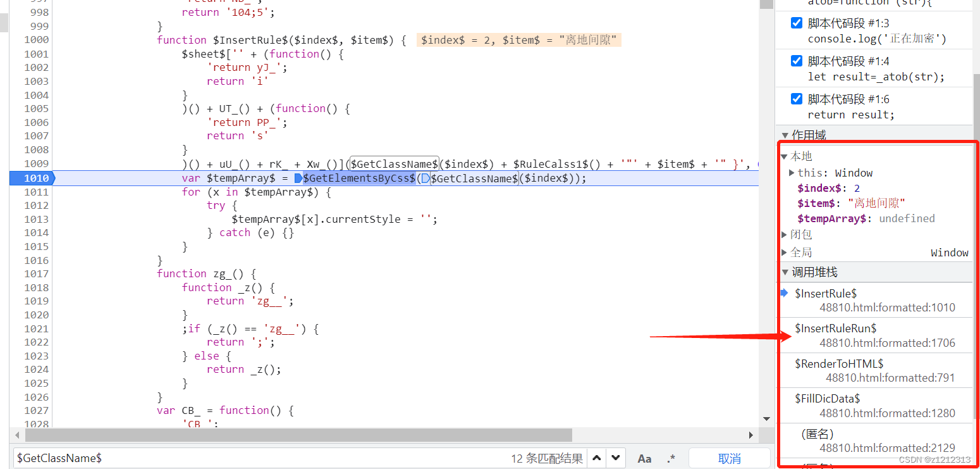Click right arrow of horizontal scrollbar
Screen dimensions: 980x469
(750, 435)
